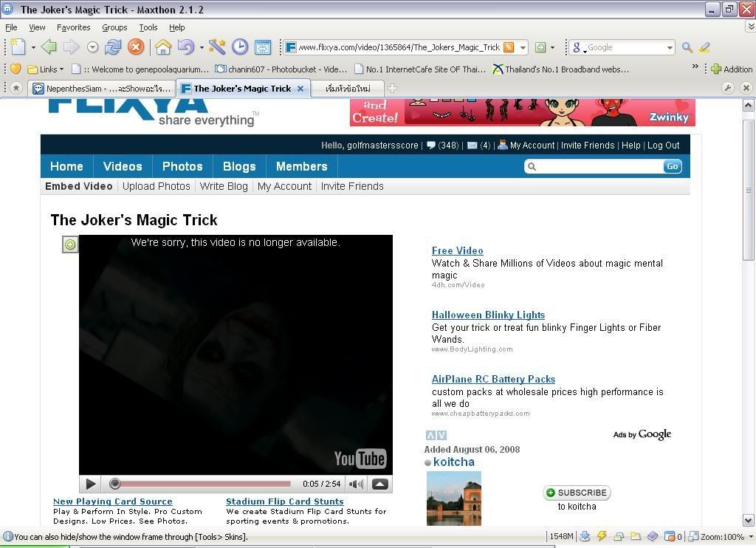Image resolution: width=756 pixels, height=548 pixels.
Task: Click the comments bubble icon (348)
Action: (431, 145)
